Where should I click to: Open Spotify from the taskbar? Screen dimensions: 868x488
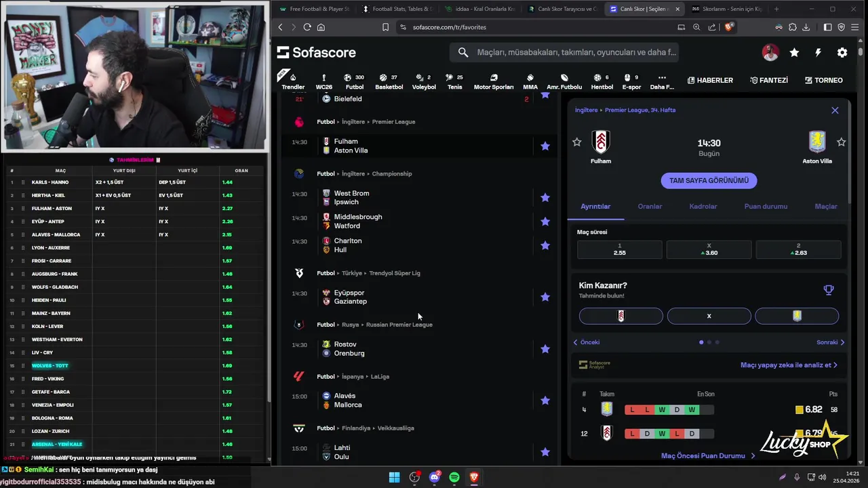[x=454, y=477]
